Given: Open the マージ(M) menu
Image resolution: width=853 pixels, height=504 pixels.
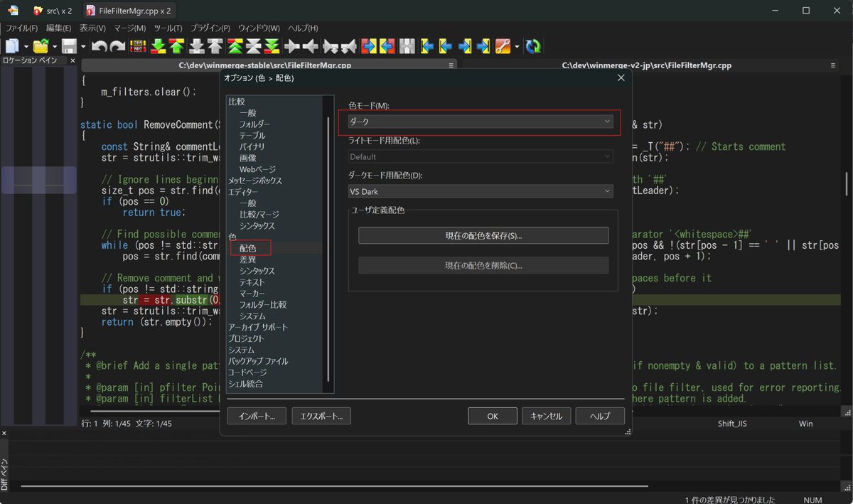Looking at the screenshot, I should coord(129,28).
